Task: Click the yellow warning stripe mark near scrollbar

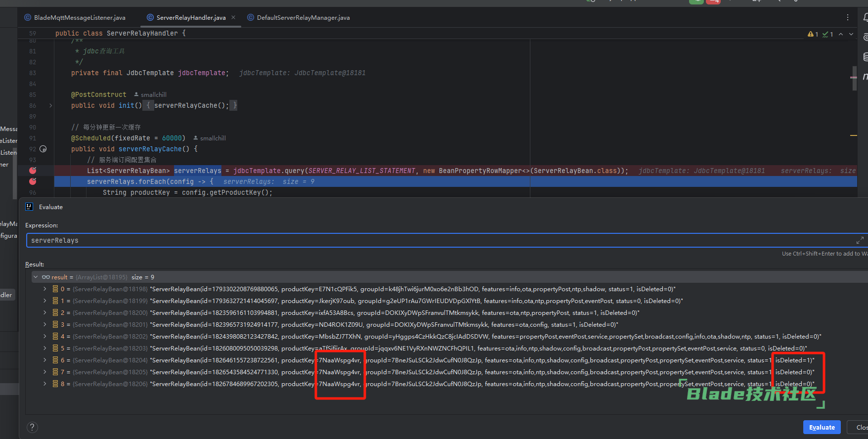Action: click(854, 135)
